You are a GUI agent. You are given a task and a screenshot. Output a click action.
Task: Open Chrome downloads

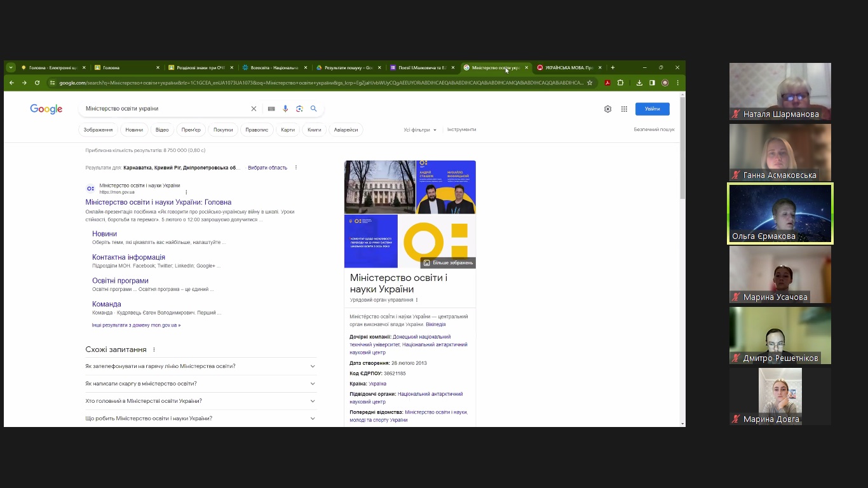(639, 83)
